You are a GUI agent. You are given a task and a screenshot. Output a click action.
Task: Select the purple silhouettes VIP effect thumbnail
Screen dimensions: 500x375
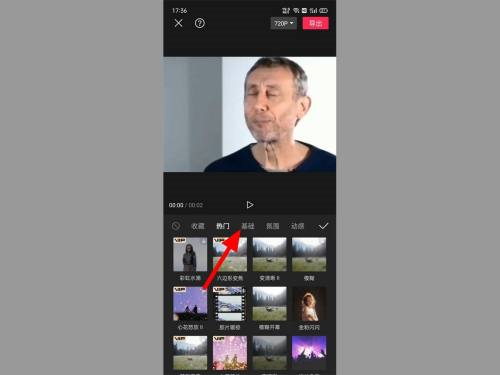click(190, 304)
